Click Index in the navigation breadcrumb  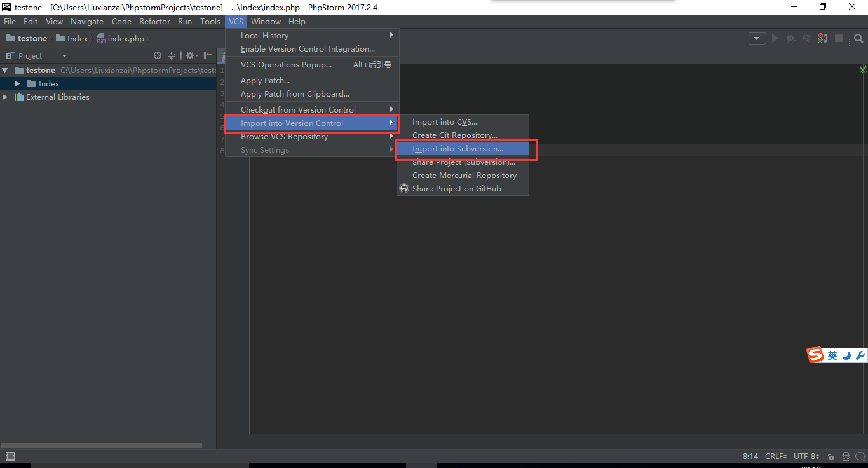[x=72, y=38]
